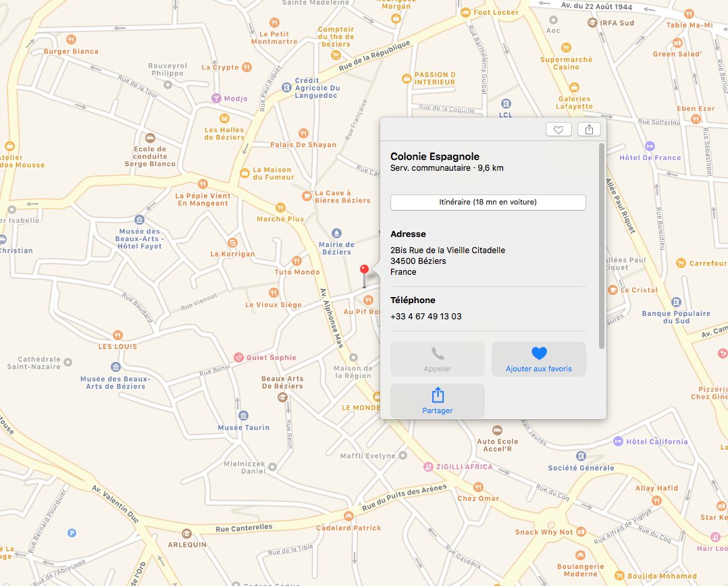Click the Beaux Arts De Béziers icon
This screenshot has width=728, height=586.
282,397
